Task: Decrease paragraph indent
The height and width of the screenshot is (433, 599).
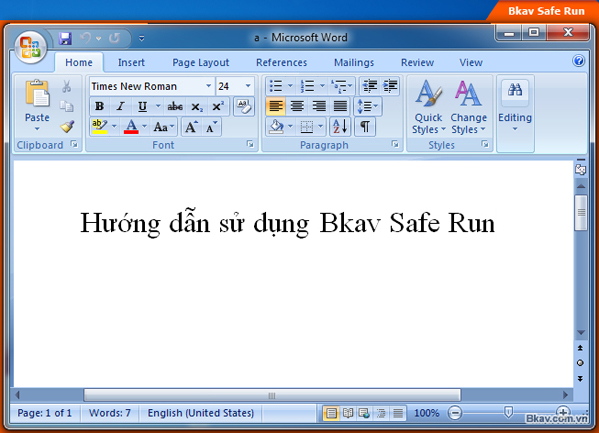Action: tap(370, 86)
